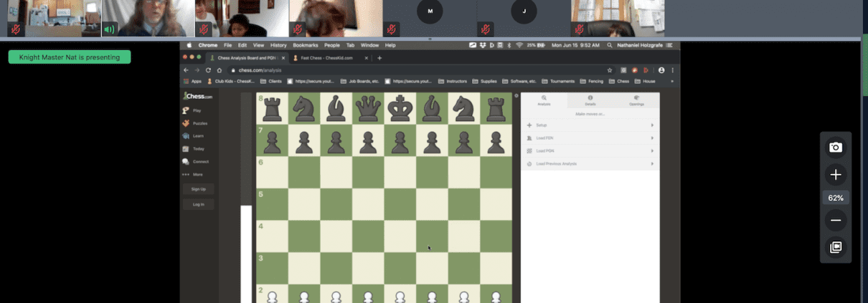Select the Chess Analysis Board and PGN tab
Image resolution: width=868 pixels, height=303 pixels.
click(247, 58)
